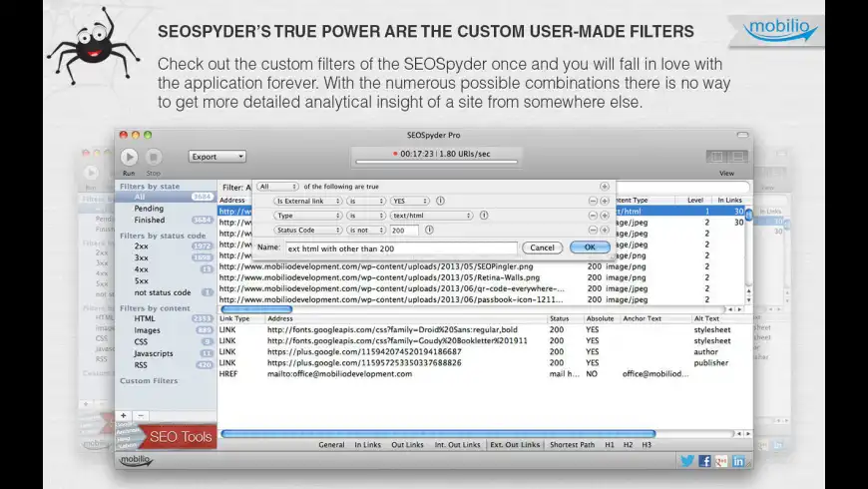This screenshot has height=489, width=868.
Task: Switch to the Out Links tab
Action: pos(407,445)
